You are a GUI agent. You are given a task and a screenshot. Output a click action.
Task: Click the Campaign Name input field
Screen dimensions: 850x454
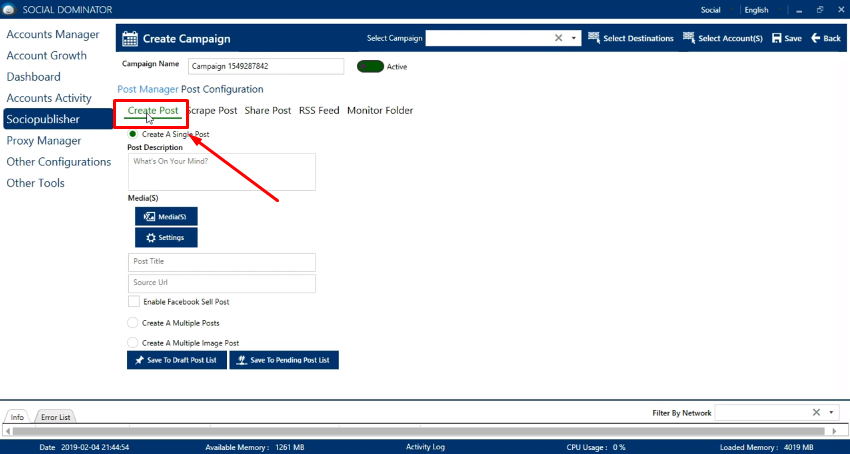coord(266,66)
